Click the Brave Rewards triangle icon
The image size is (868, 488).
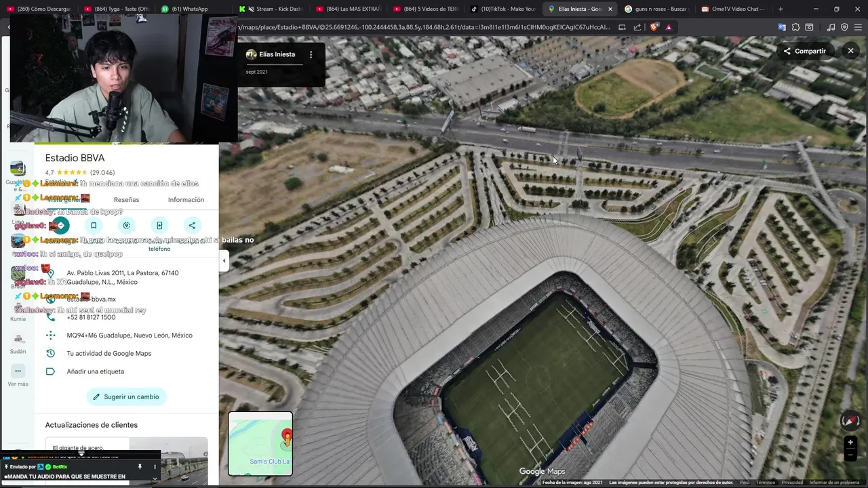[x=669, y=27]
